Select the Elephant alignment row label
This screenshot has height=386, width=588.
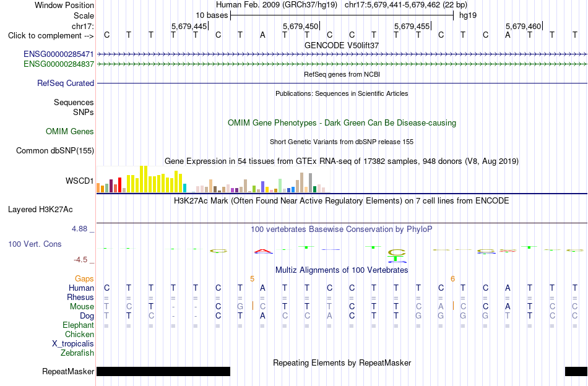point(78,325)
